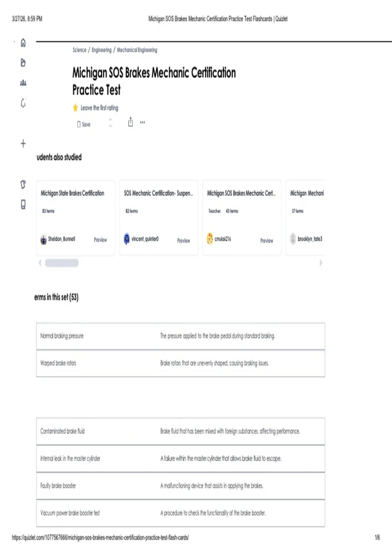
Task: Open the Science breadcrumb
Action: pos(79,50)
